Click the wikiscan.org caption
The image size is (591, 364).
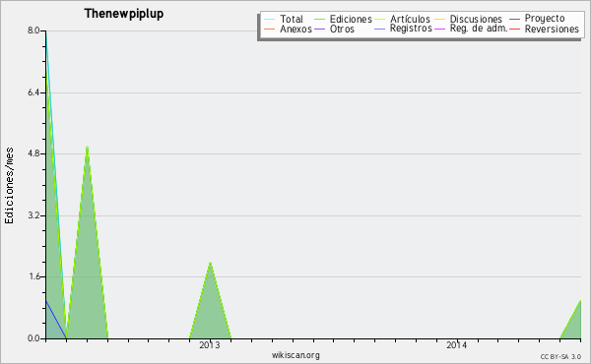(295, 355)
